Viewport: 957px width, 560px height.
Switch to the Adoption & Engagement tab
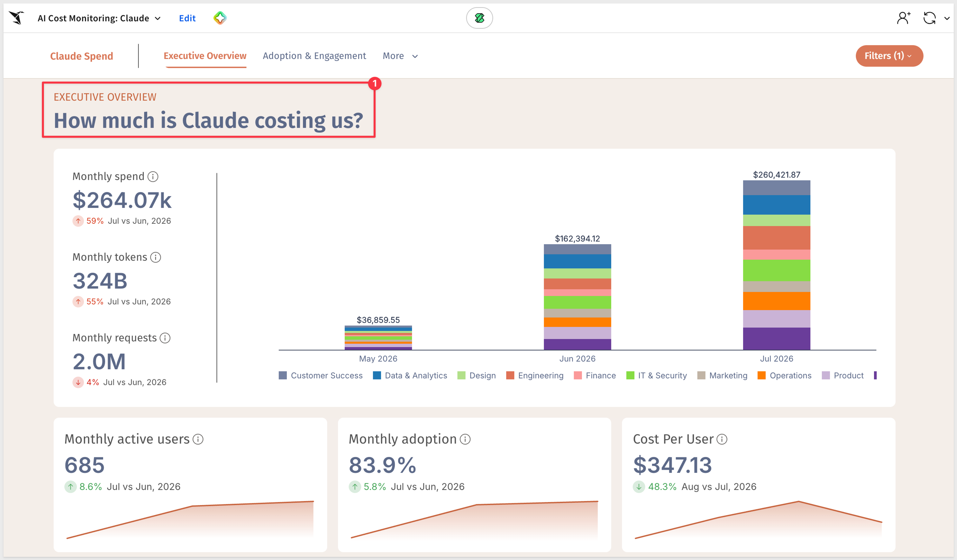click(x=314, y=56)
